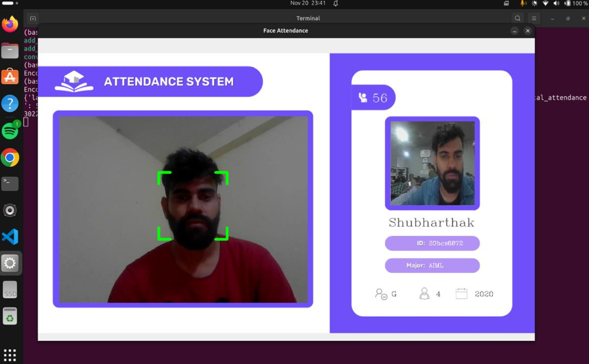
Task: Click the brightness tray icon
Action: (534, 3)
